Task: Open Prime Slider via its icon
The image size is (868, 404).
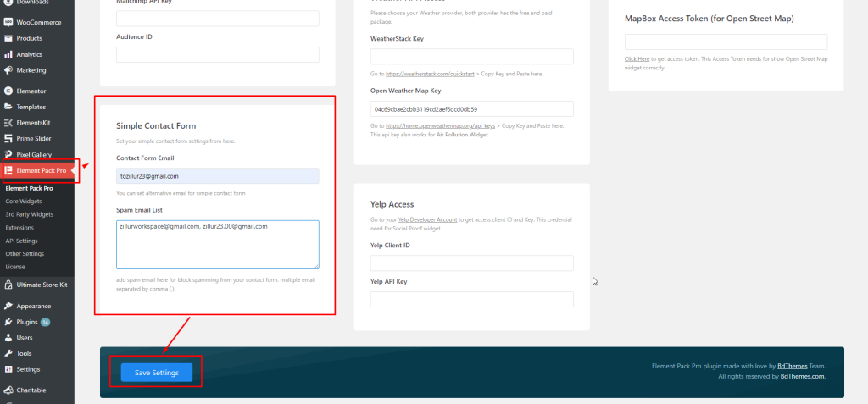Action: point(8,139)
